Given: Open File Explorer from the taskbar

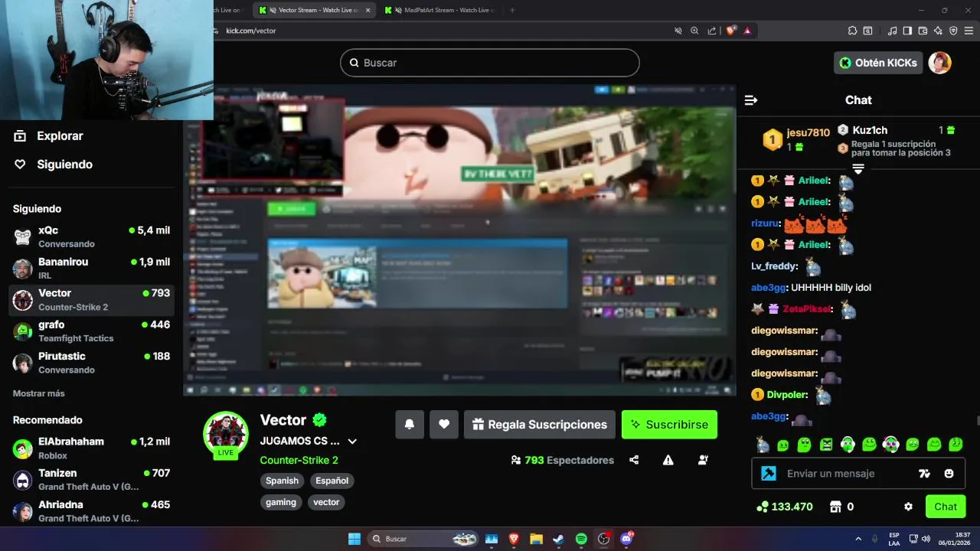Looking at the screenshot, I should click(536, 539).
